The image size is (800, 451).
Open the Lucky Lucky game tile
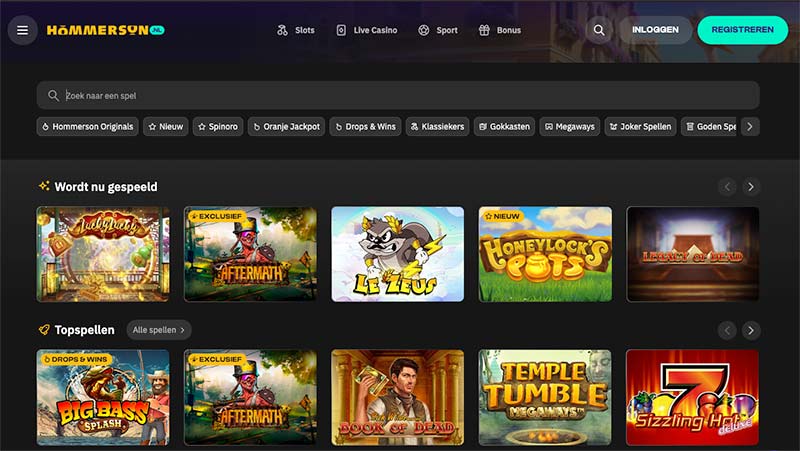pyautogui.click(x=103, y=254)
